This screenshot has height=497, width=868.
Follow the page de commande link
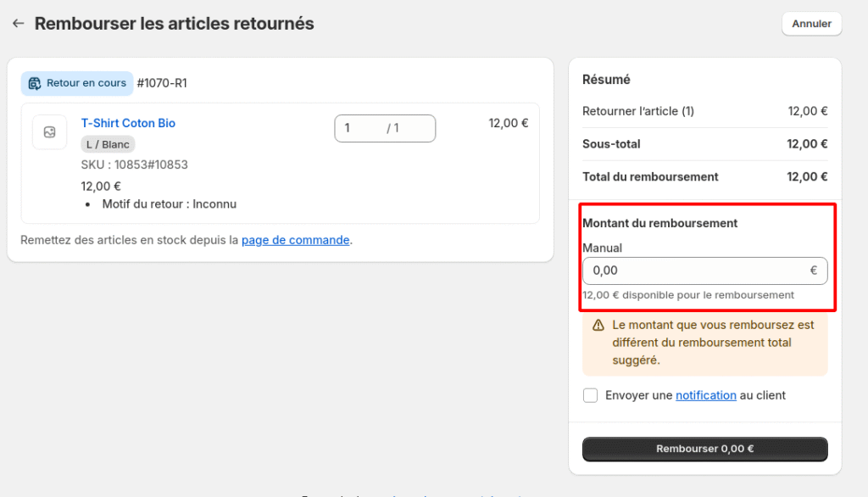coord(295,240)
